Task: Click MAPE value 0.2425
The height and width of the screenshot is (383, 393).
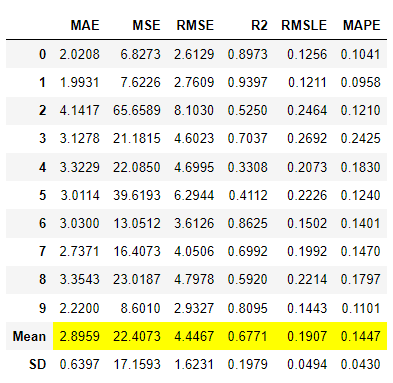Action: (x=360, y=138)
